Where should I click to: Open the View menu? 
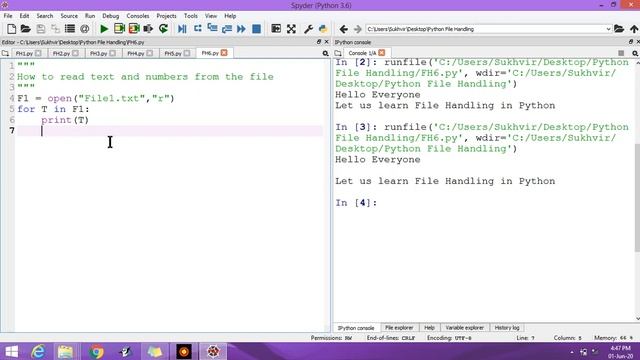click(211, 16)
